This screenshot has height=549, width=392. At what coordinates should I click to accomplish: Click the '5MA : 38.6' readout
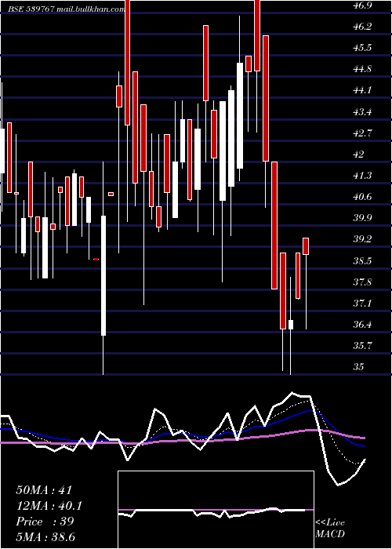[45, 537]
